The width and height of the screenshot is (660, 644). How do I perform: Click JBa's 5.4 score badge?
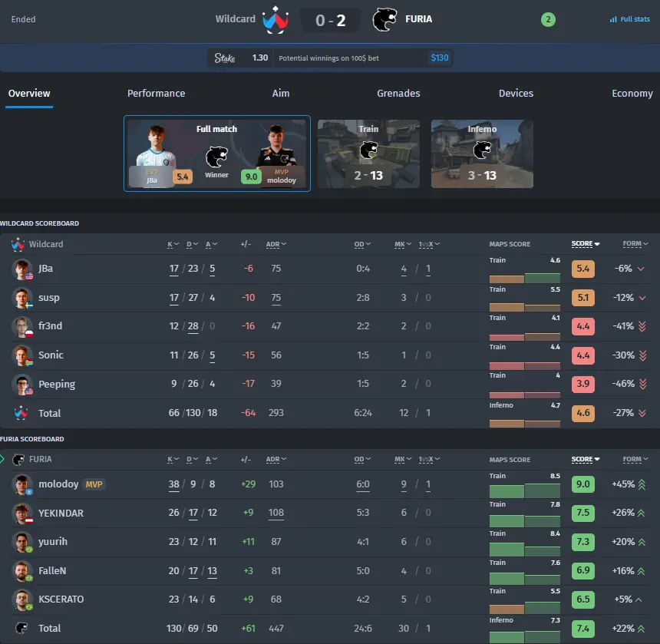(x=583, y=269)
